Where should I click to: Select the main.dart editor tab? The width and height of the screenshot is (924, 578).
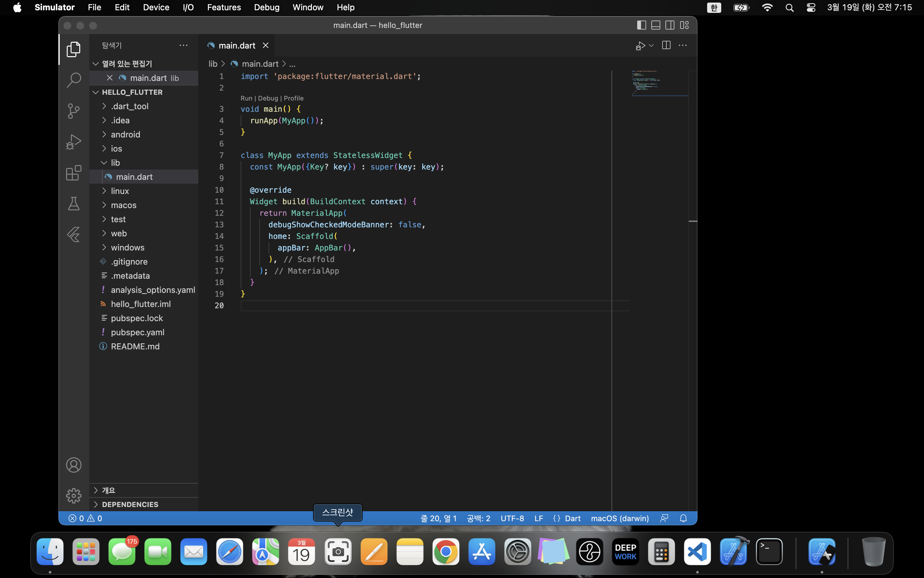(237, 46)
